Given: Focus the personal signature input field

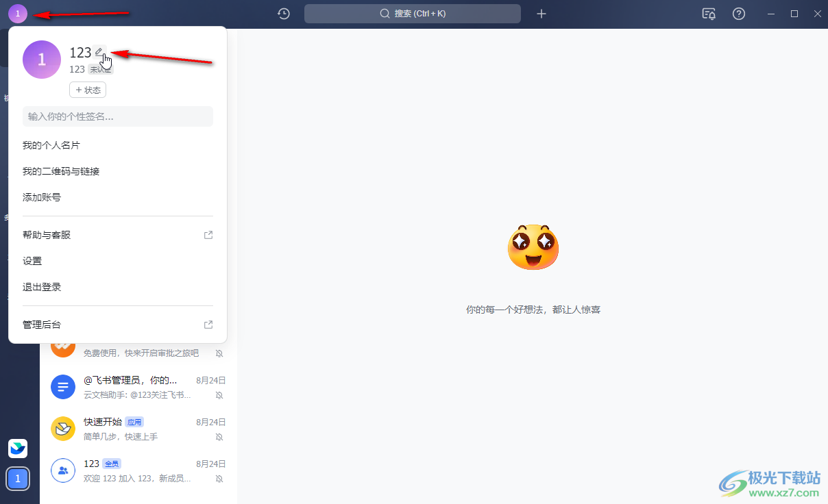Looking at the screenshot, I should (x=118, y=116).
